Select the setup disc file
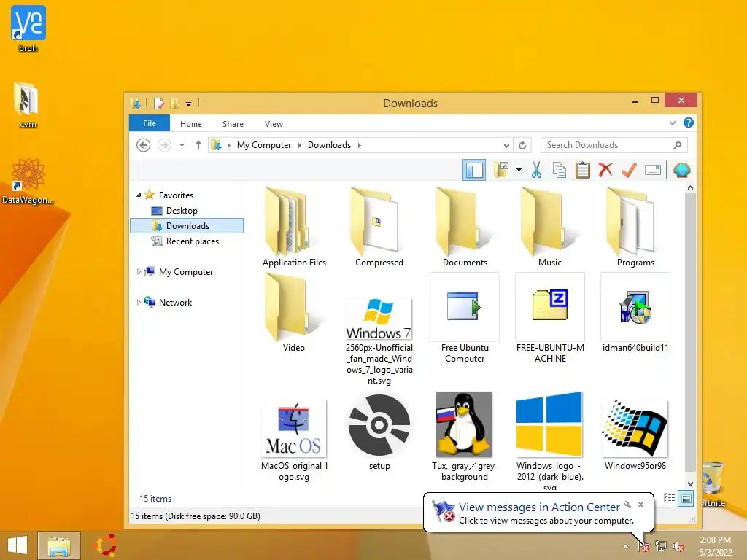Screen dimensions: 747x560 (379, 432)
